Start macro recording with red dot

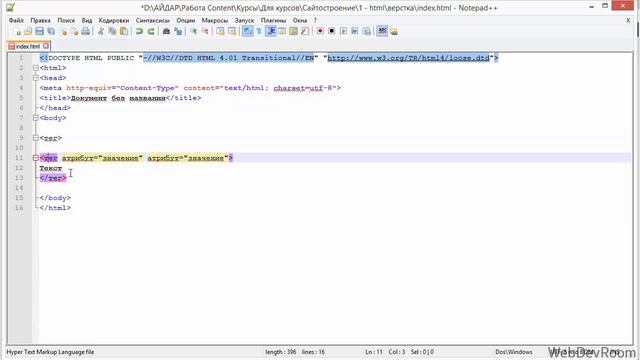pyautogui.click(x=320, y=31)
